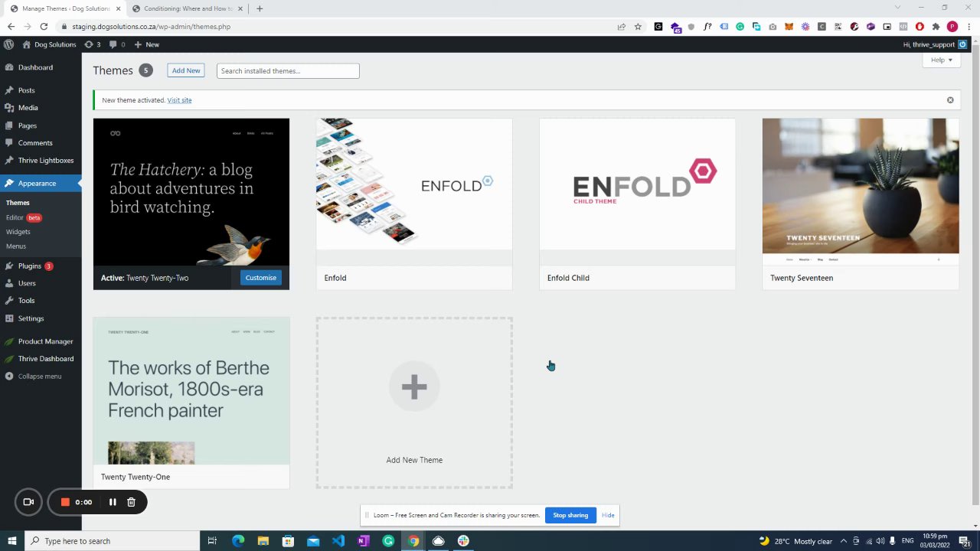980x551 pixels.
Task: Select the Enfold Child theme thumbnail
Action: [637, 192]
